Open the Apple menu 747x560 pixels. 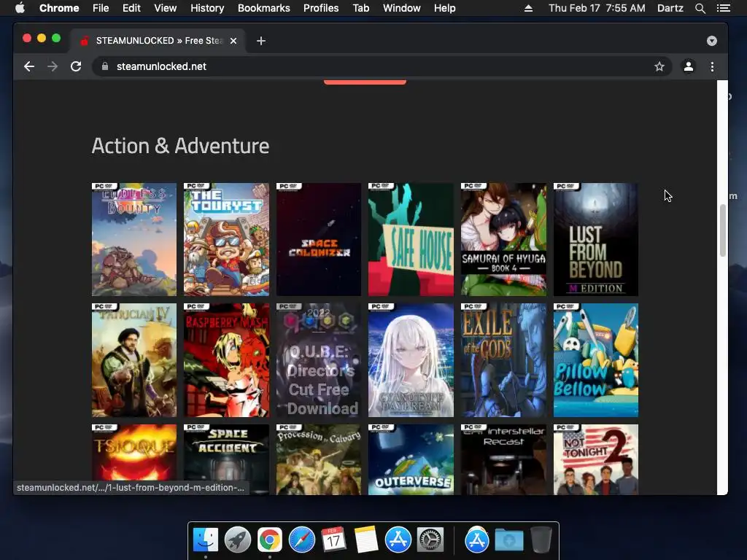coord(20,8)
